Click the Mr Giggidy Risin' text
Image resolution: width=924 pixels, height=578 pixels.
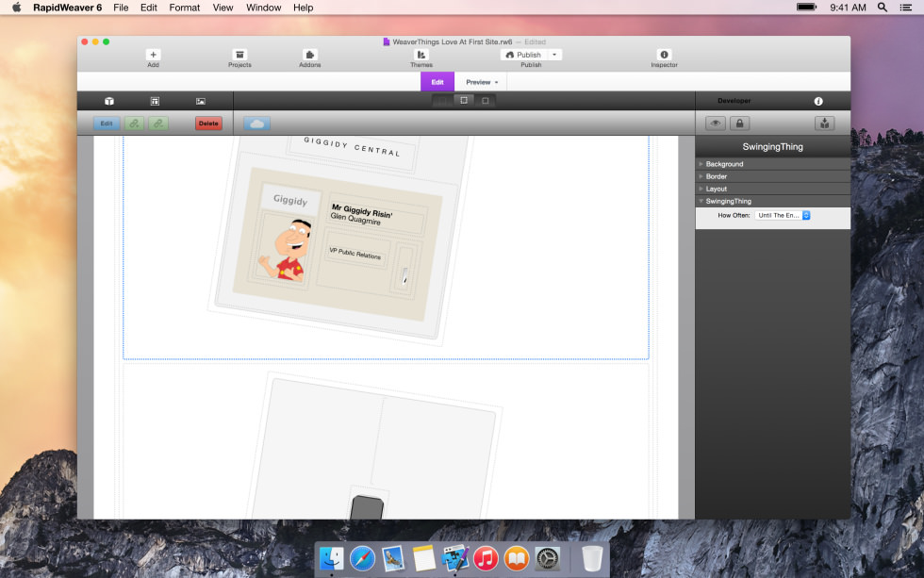pyautogui.click(x=362, y=210)
